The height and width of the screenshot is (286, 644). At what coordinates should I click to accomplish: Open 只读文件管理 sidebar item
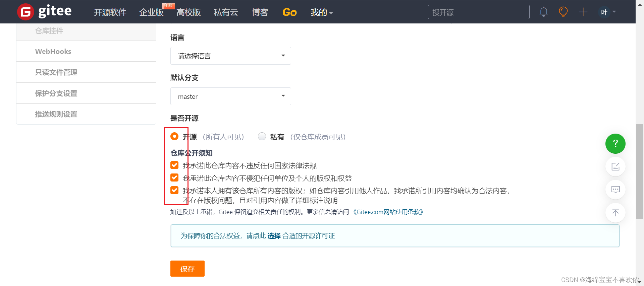(86, 72)
